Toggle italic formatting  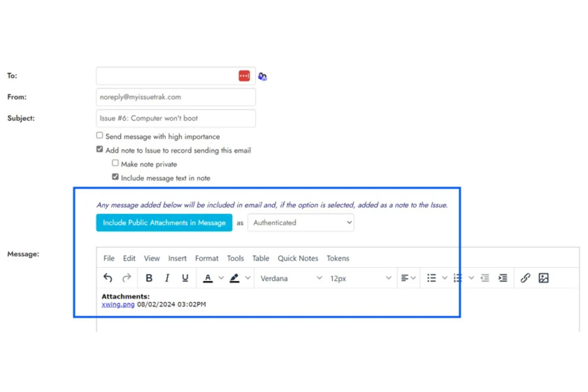(167, 278)
